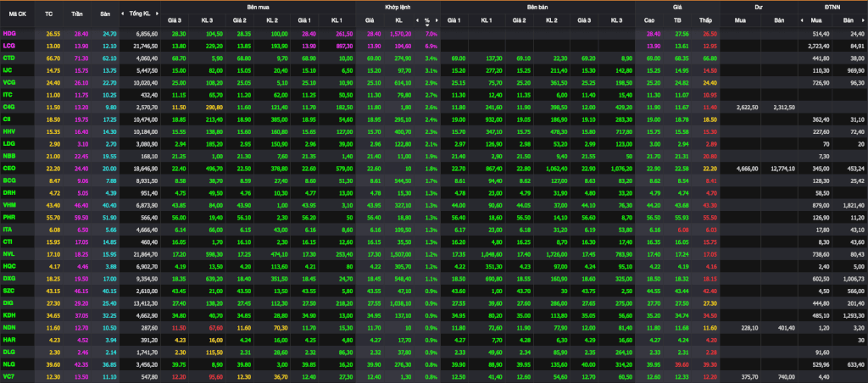Click sort-down indicator under % header
868x383 pixels.
tap(427, 25)
